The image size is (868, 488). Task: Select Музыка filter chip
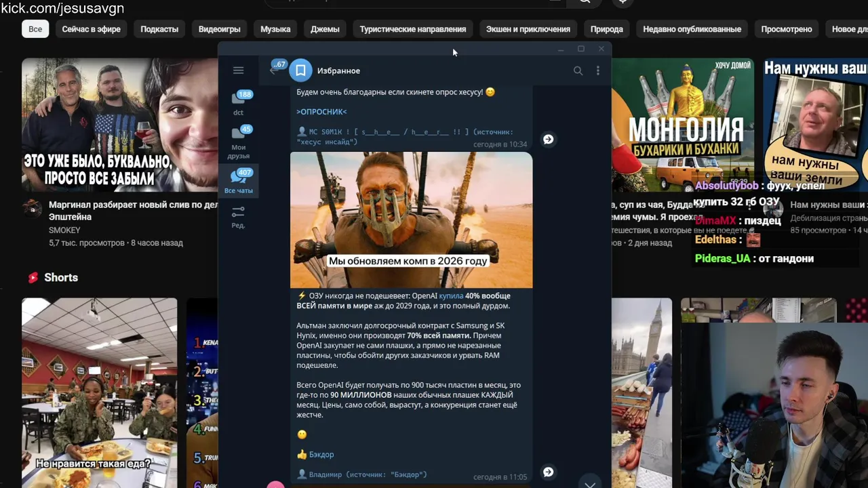[x=275, y=29]
